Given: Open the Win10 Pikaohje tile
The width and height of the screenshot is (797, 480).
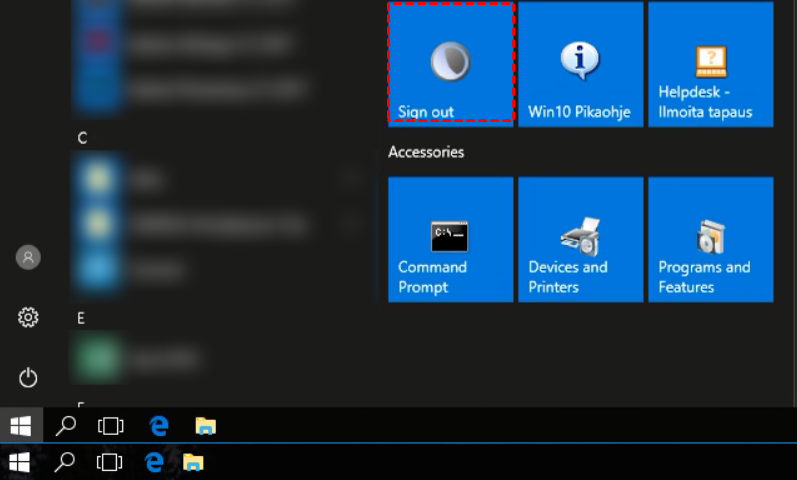Looking at the screenshot, I should click(580, 64).
